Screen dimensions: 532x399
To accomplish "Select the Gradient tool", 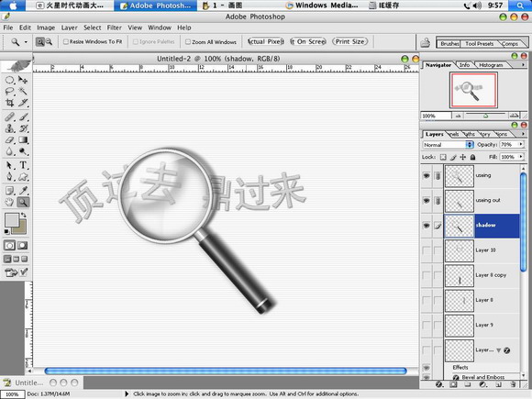I will pyautogui.click(x=23, y=139).
